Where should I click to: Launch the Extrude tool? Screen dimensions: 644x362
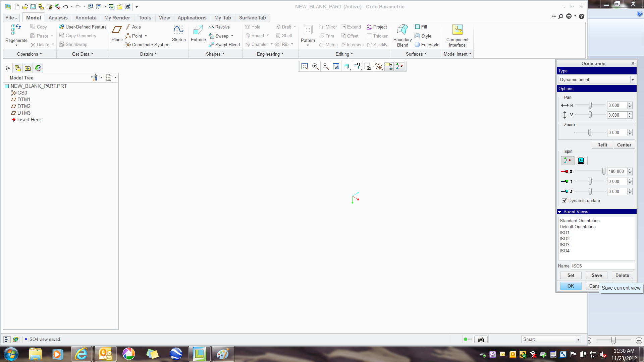(198, 33)
